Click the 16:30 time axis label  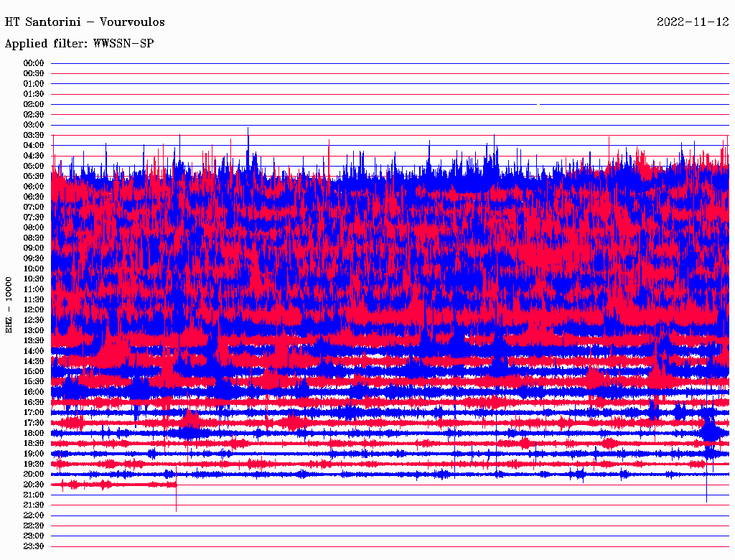pyautogui.click(x=34, y=402)
